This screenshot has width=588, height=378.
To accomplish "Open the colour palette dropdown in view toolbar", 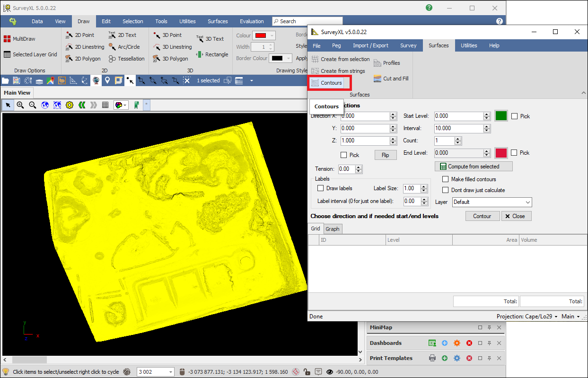I will [122, 105].
